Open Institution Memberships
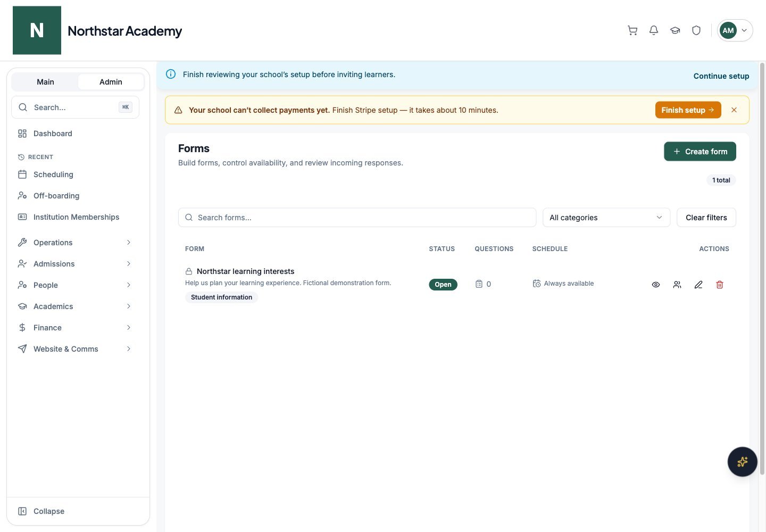Image resolution: width=766 pixels, height=532 pixels. pyautogui.click(x=75, y=217)
